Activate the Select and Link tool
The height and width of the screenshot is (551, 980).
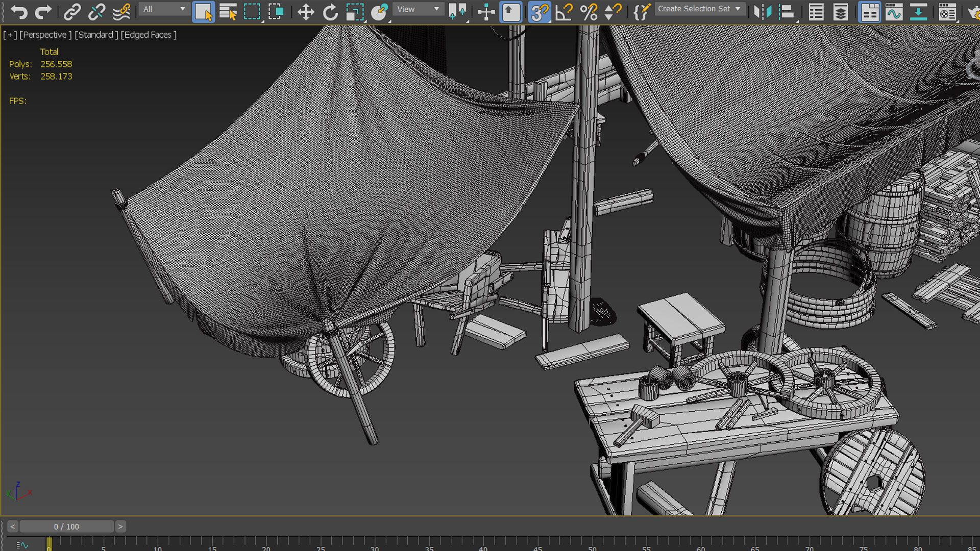[72, 12]
